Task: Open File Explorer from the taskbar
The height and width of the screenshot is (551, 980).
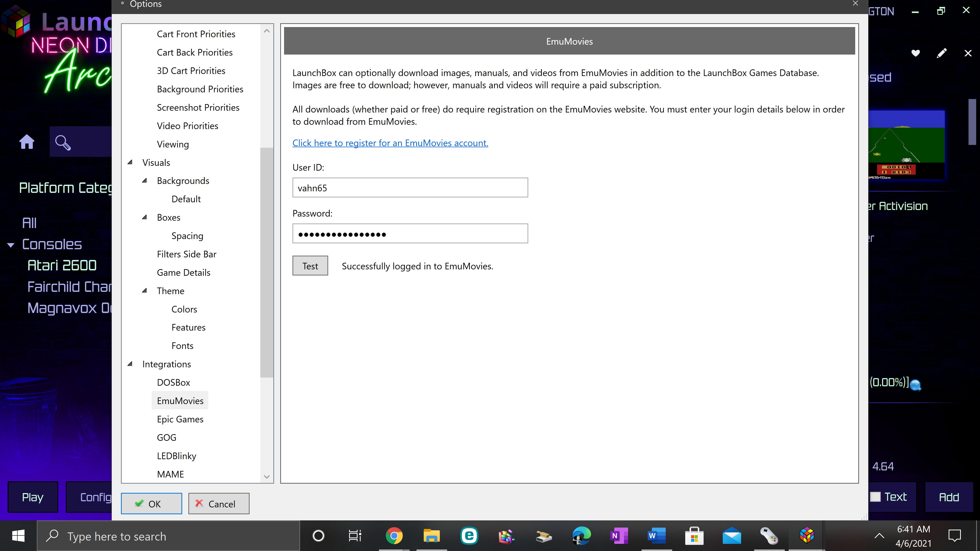Action: point(431,536)
